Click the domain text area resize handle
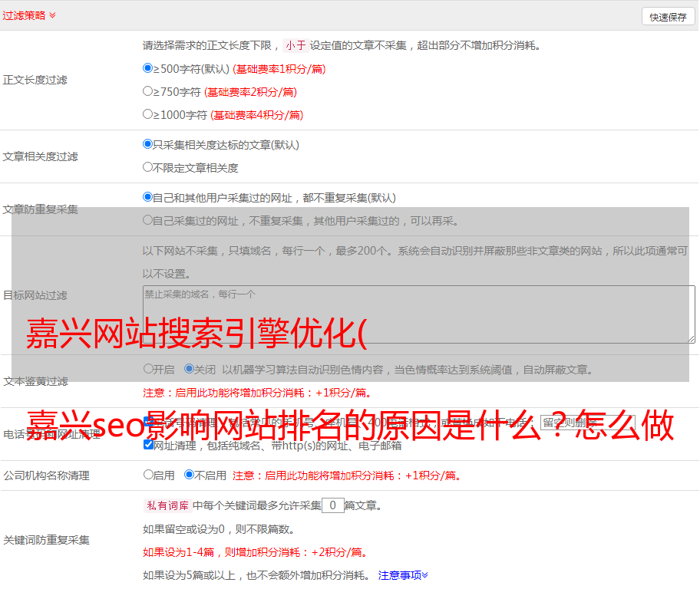This screenshot has height=589, width=700. click(x=691, y=338)
